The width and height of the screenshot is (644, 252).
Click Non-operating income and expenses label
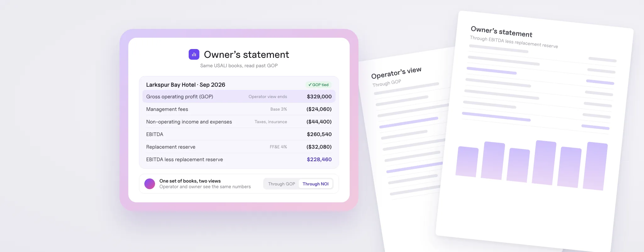point(189,122)
